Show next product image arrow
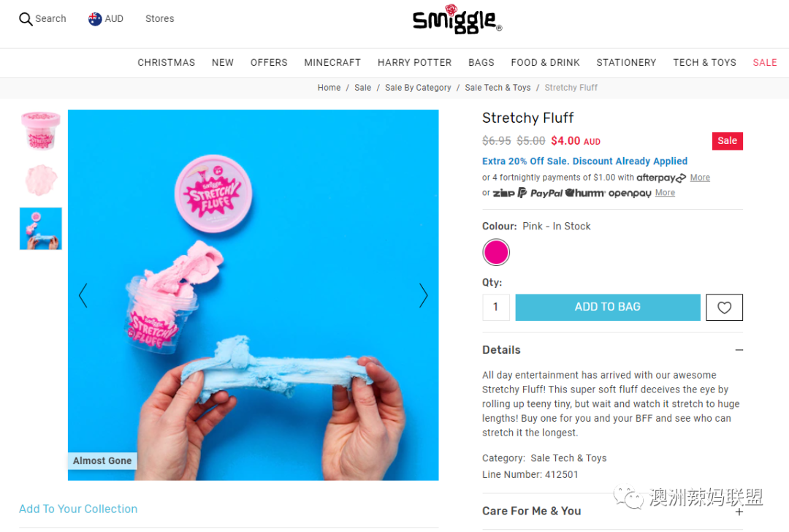The width and height of the screenshot is (789, 532). (424, 295)
